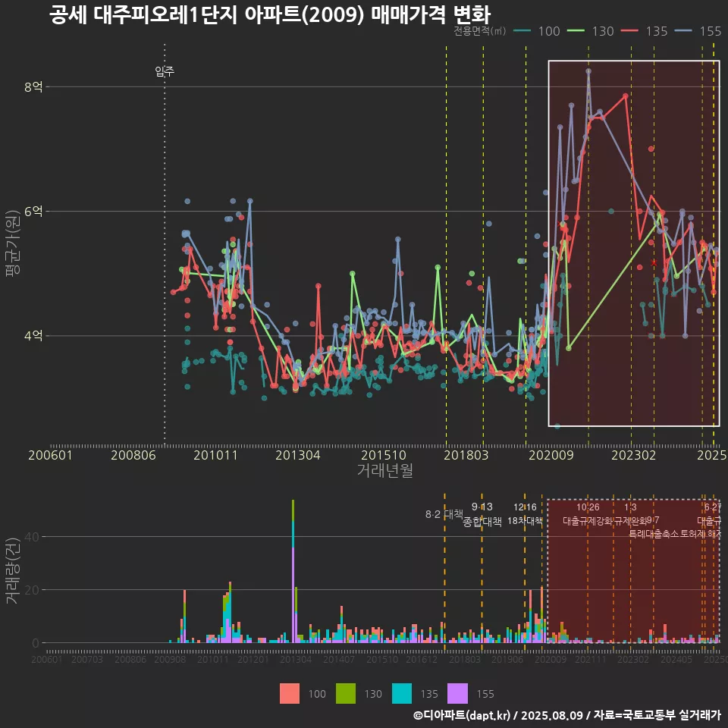Screen dimensions: 728x728
Task: Click the 6억 y-axis label
Action: pos(33,212)
